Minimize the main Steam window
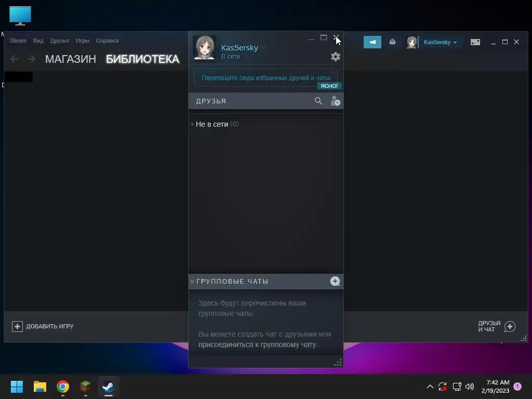The image size is (532, 399). [494, 42]
